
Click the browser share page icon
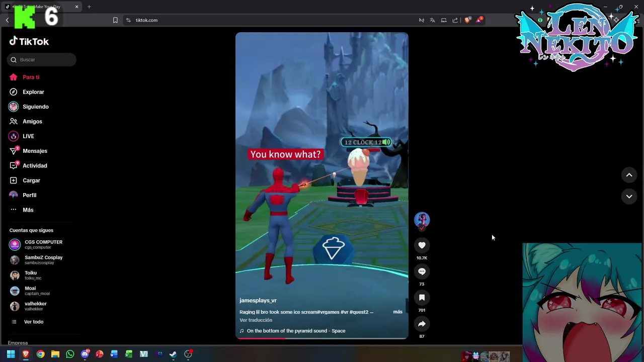coord(455,20)
